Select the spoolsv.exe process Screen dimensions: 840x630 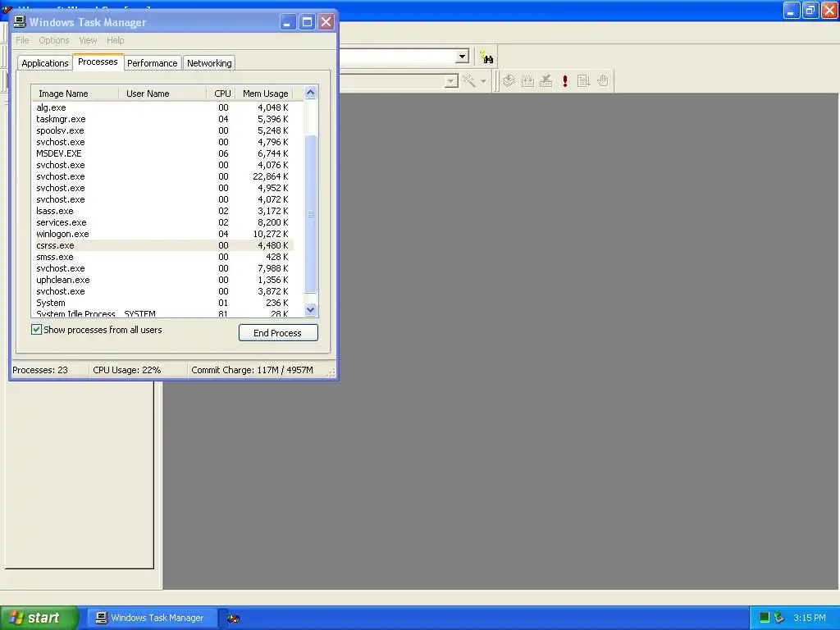click(x=163, y=130)
